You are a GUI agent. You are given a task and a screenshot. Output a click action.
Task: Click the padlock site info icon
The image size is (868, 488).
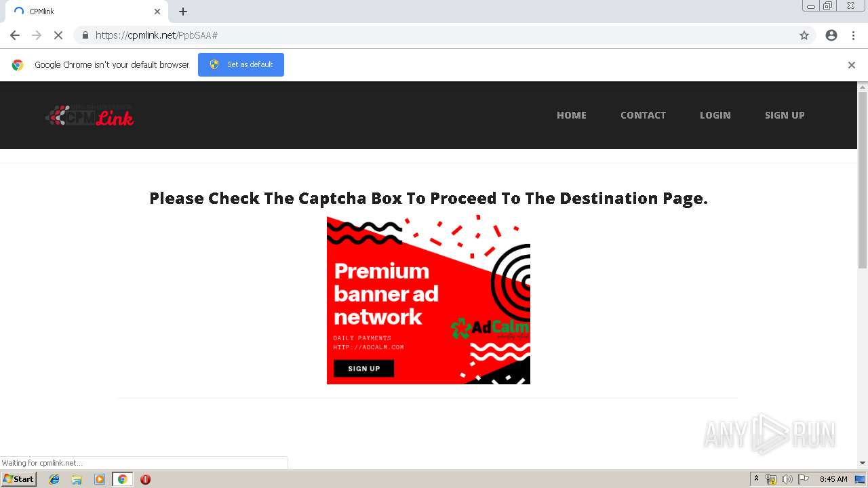(x=85, y=35)
